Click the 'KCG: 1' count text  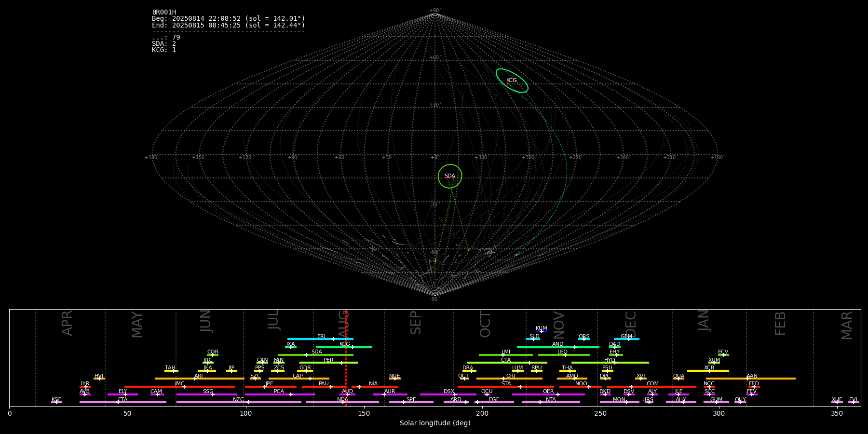point(164,50)
